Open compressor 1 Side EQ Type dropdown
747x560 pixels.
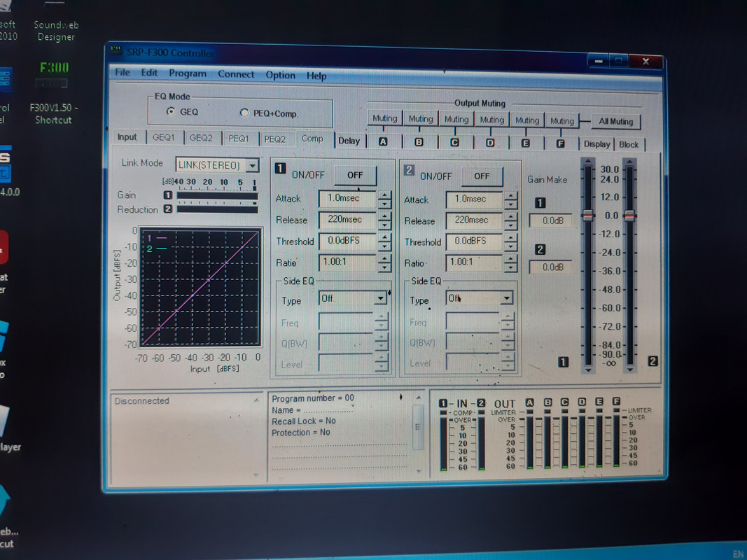pyautogui.click(x=380, y=298)
